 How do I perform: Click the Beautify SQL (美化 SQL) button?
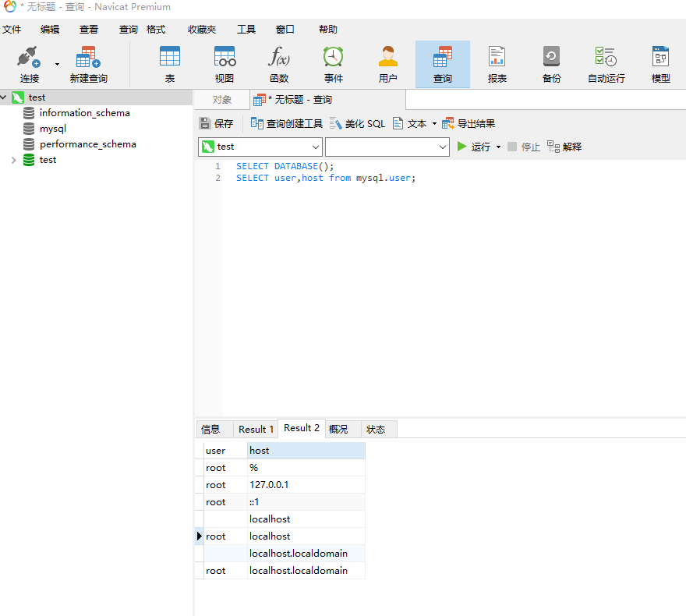pyautogui.click(x=358, y=123)
